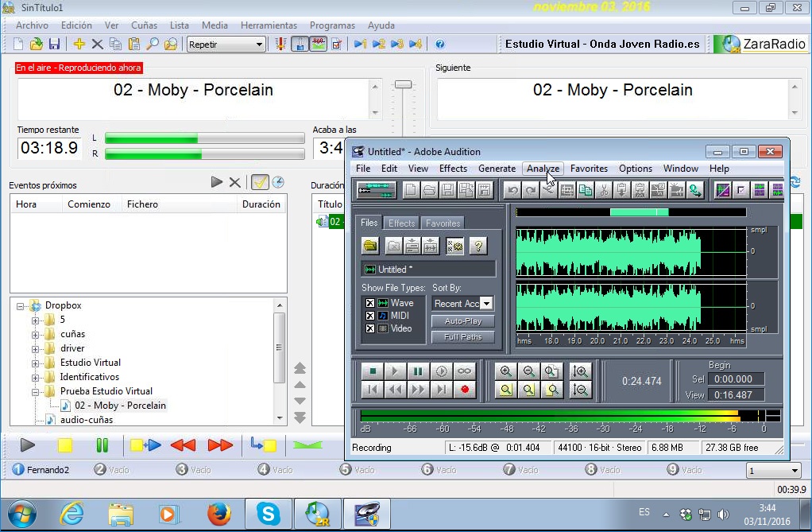Viewport: 812px width, 532px height.
Task: Click the Audition Cut scissors icon
Action: pos(603,190)
